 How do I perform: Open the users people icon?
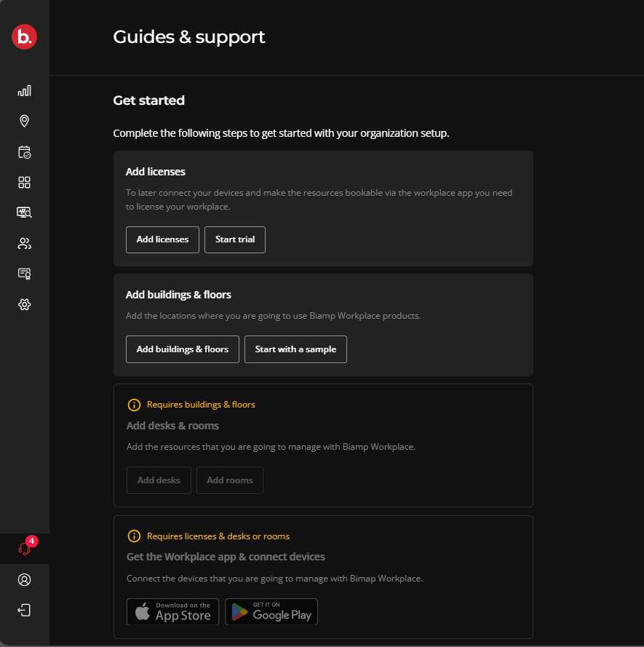click(24, 244)
